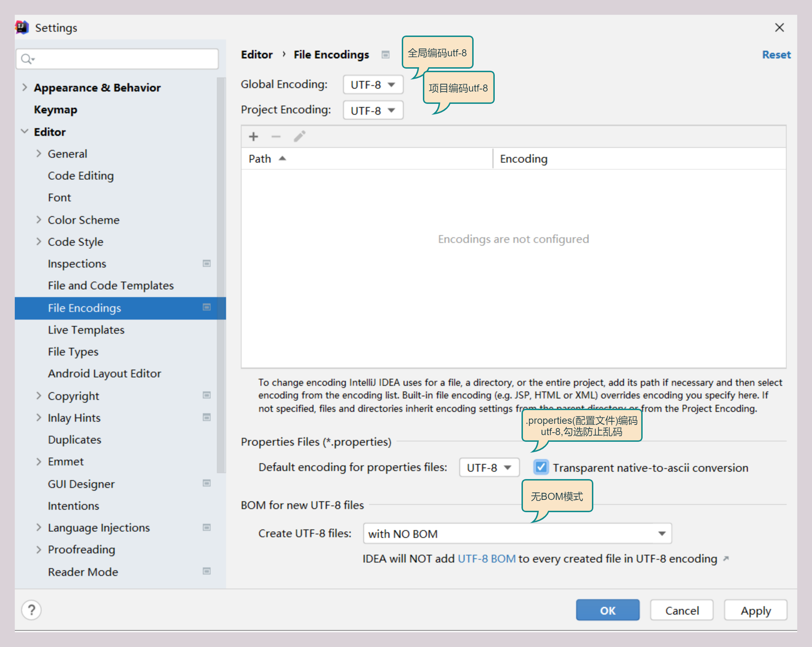The width and height of the screenshot is (812, 647).
Task: Sort by the Path column header
Action: [x=260, y=158]
